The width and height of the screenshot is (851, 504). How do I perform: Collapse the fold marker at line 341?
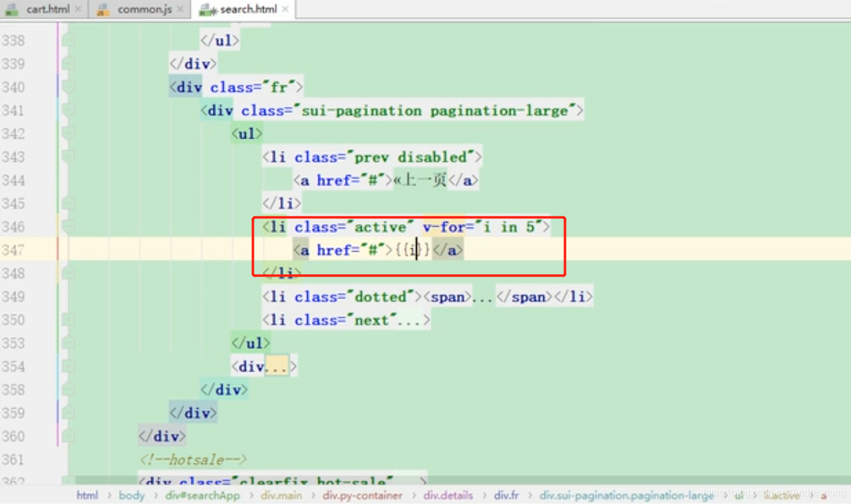click(x=68, y=110)
